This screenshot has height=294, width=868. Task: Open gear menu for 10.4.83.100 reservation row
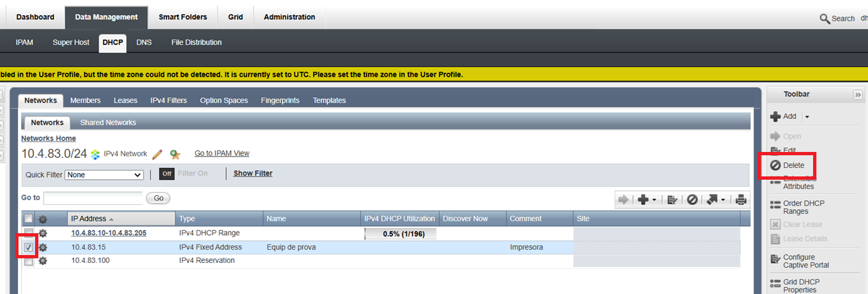(43, 260)
